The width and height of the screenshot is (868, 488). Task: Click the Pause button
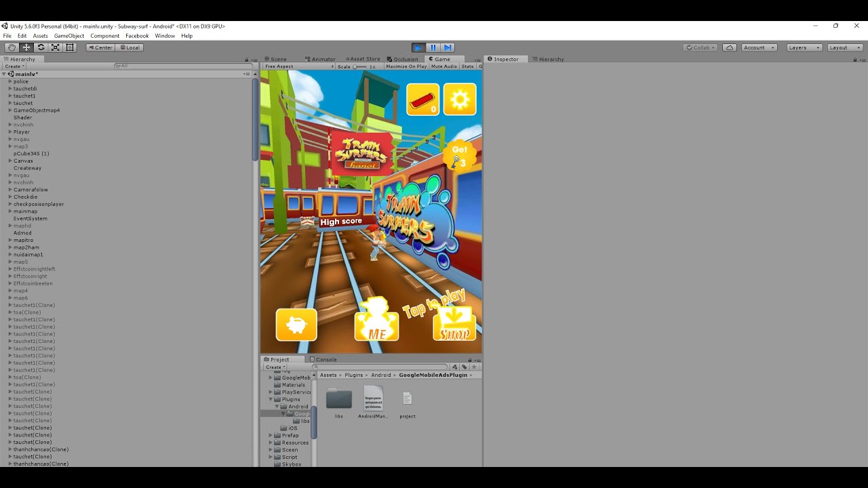coord(433,47)
